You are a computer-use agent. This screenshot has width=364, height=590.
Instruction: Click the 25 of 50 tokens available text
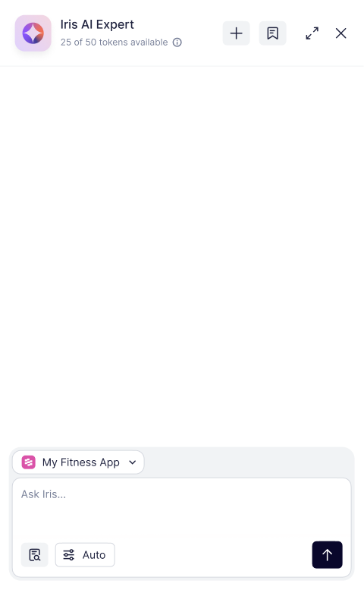(x=115, y=43)
